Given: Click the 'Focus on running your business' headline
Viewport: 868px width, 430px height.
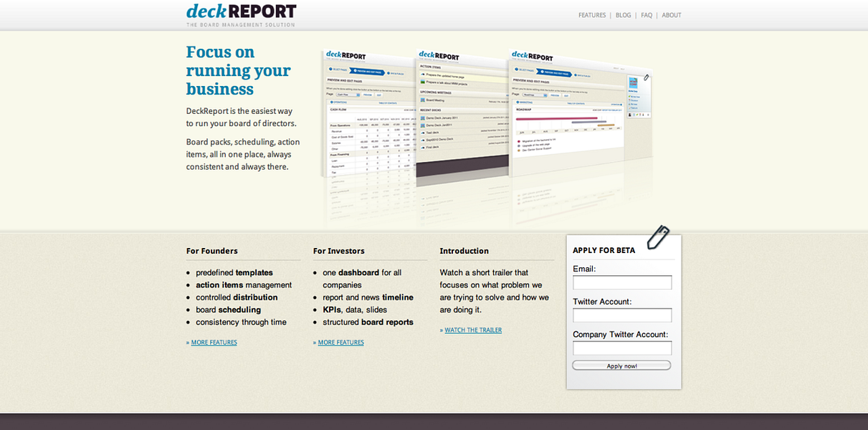Looking at the screenshot, I should [238, 70].
